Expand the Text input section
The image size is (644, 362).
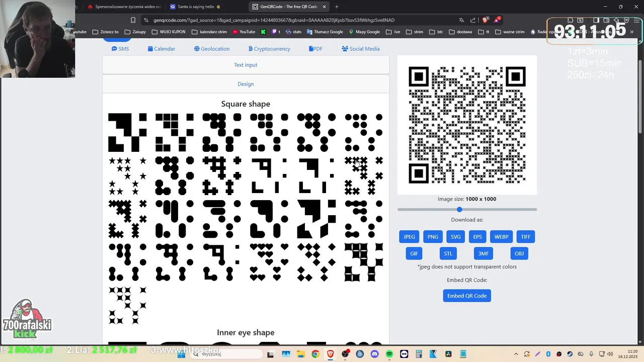[246, 65]
